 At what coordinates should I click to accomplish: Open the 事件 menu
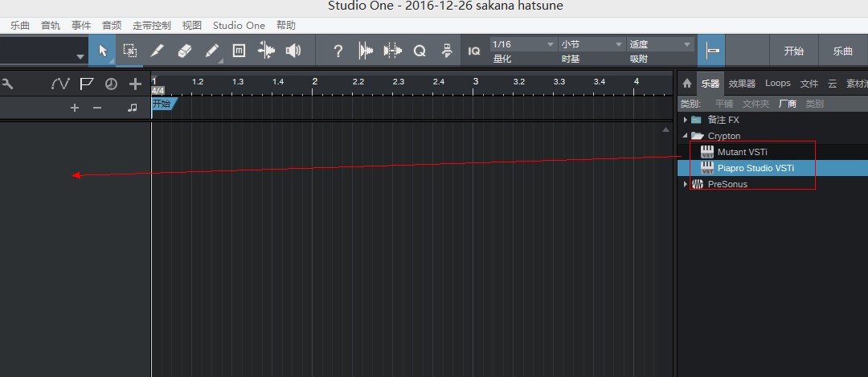tap(81, 26)
